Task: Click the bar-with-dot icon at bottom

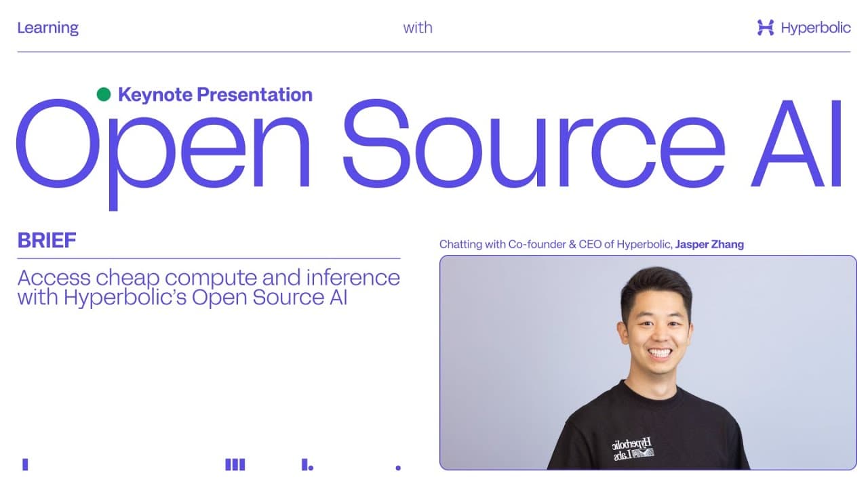Action: pos(307,464)
